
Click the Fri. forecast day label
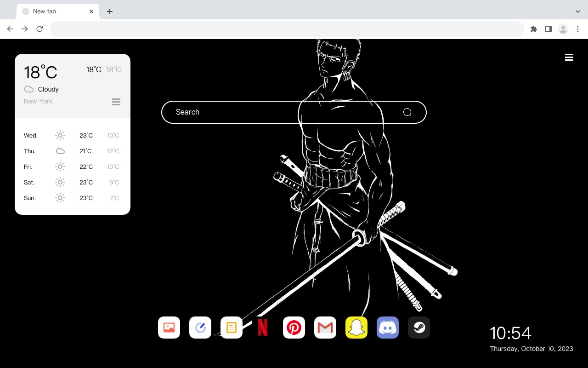click(x=28, y=167)
